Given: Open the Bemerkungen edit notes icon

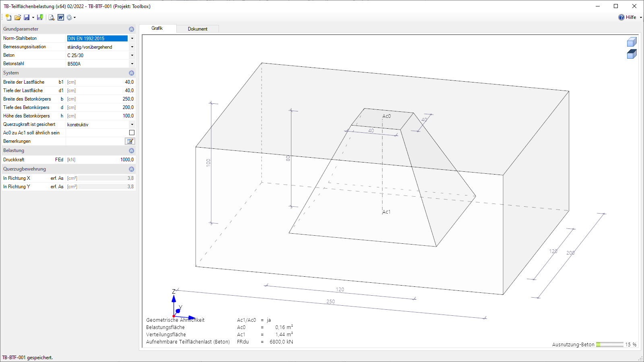Looking at the screenshot, I should point(130,141).
